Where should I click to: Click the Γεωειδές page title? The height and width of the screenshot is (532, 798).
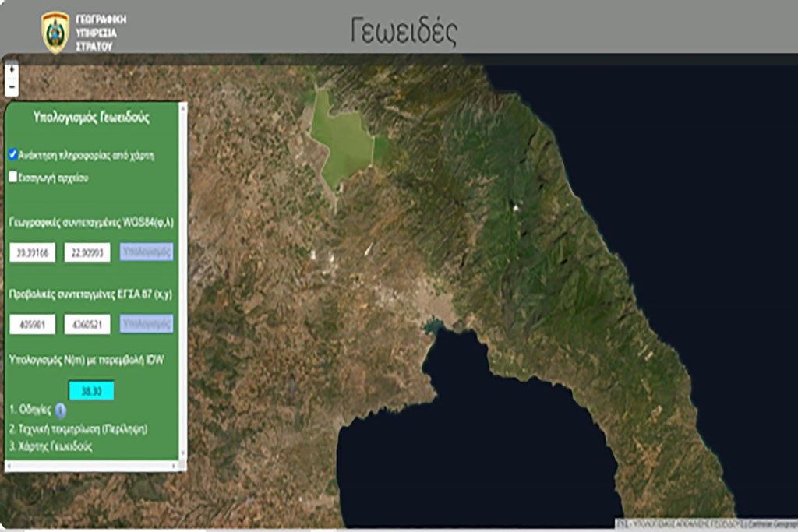pos(404,31)
